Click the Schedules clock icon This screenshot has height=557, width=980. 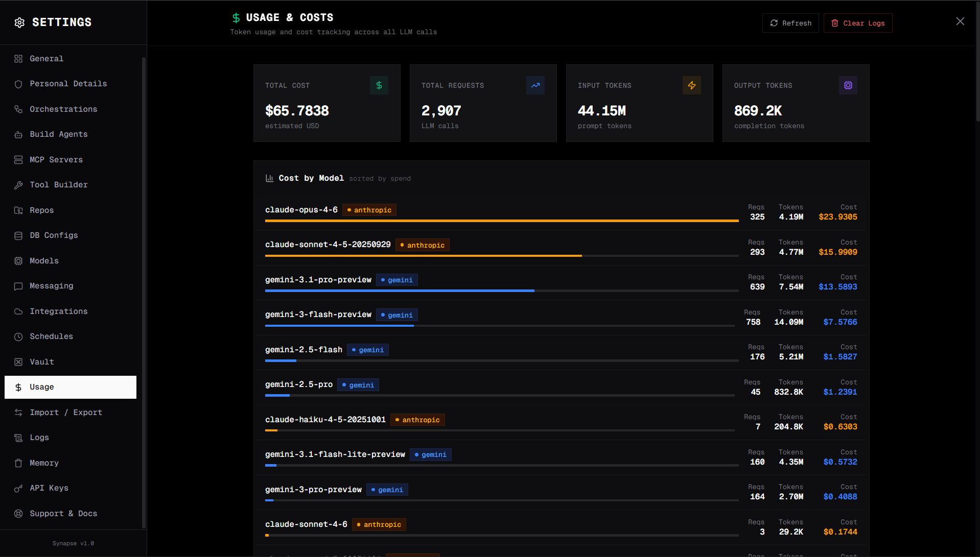coord(18,337)
